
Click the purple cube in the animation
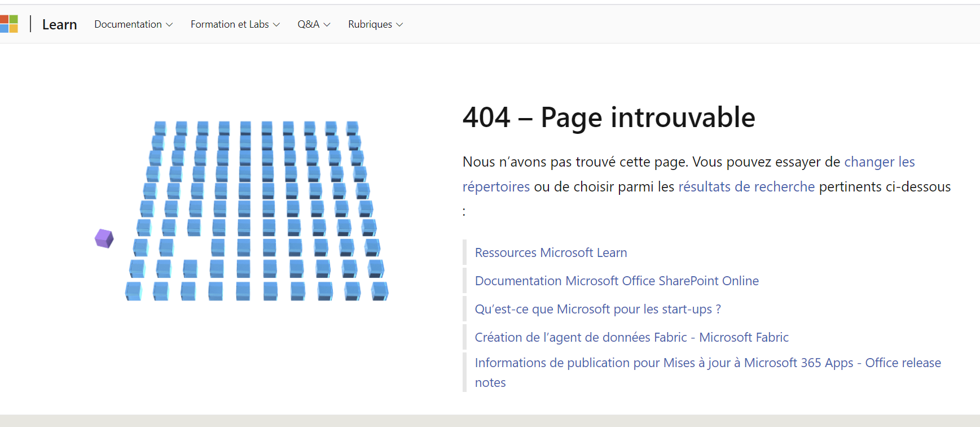point(104,238)
